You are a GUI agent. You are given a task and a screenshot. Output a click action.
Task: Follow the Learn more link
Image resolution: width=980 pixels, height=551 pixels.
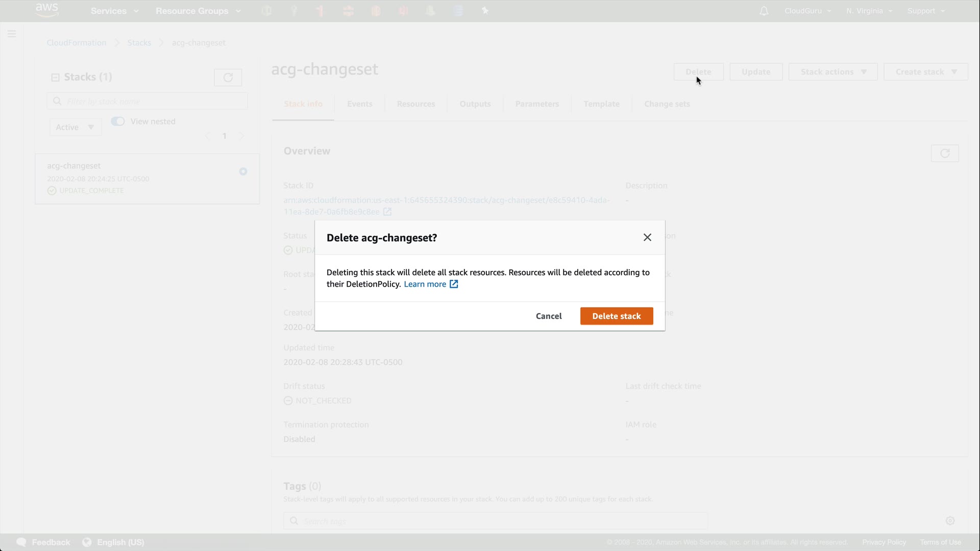425,284
